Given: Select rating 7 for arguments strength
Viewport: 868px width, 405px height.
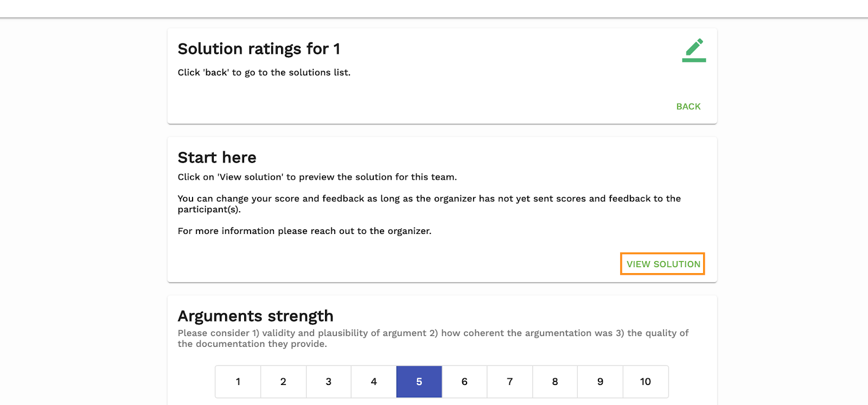Looking at the screenshot, I should click(510, 382).
